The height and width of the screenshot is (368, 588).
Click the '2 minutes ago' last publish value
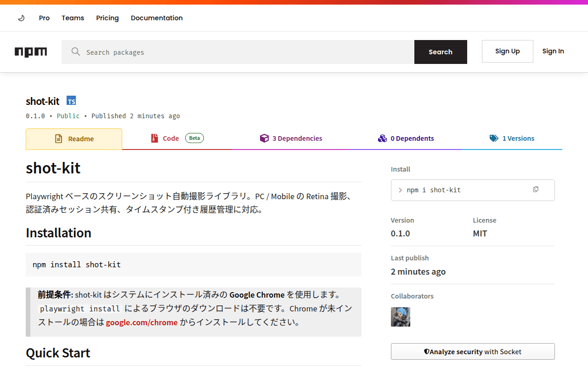pos(418,272)
